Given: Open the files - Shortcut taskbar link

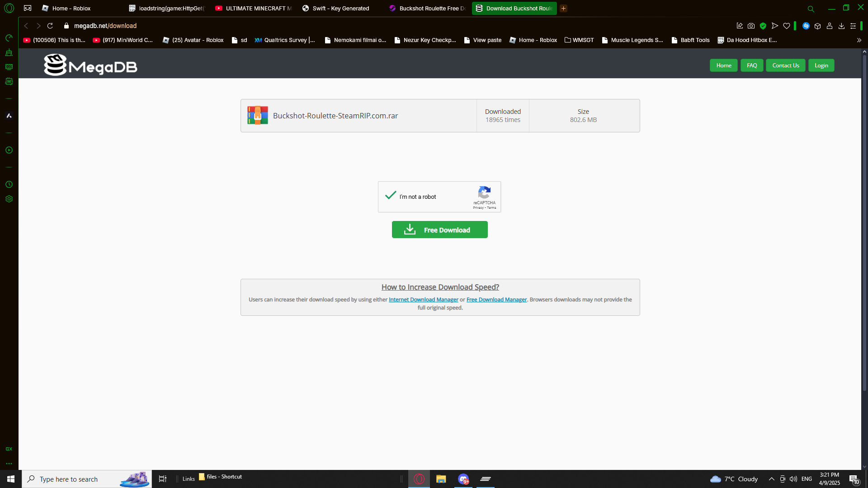Looking at the screenshot, I should (x=221, y=477).
